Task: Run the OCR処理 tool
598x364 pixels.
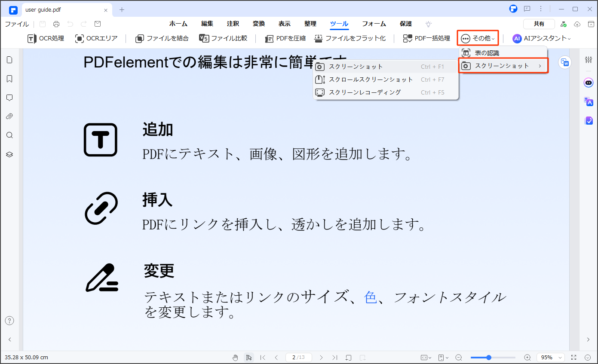Action: pos(46,38)
